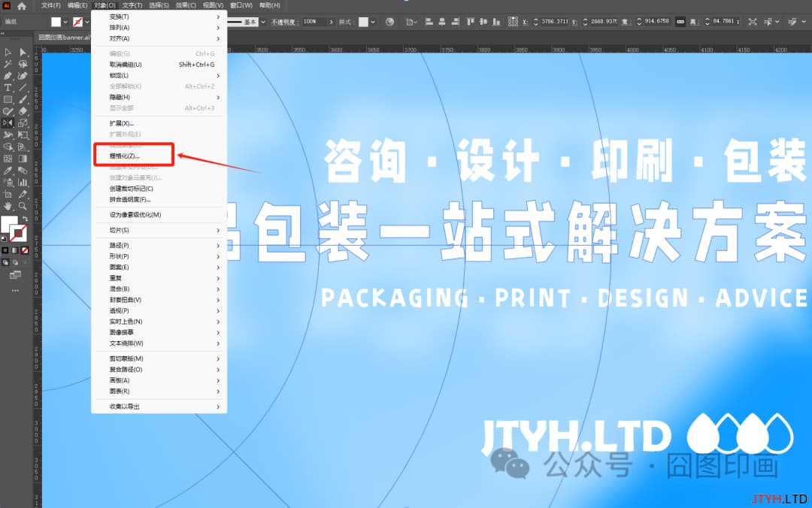Select the Pen tool
Viewport: 812px width, 508px height.
[8, 76]
